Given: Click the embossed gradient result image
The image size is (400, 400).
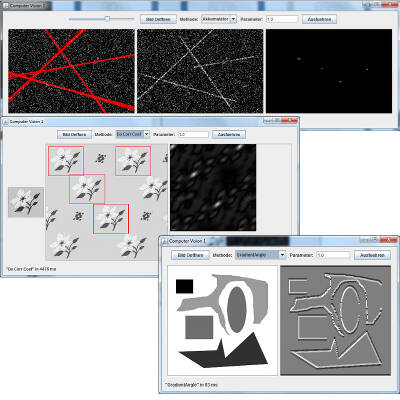Looking at the screenshot, I should 335,320.
